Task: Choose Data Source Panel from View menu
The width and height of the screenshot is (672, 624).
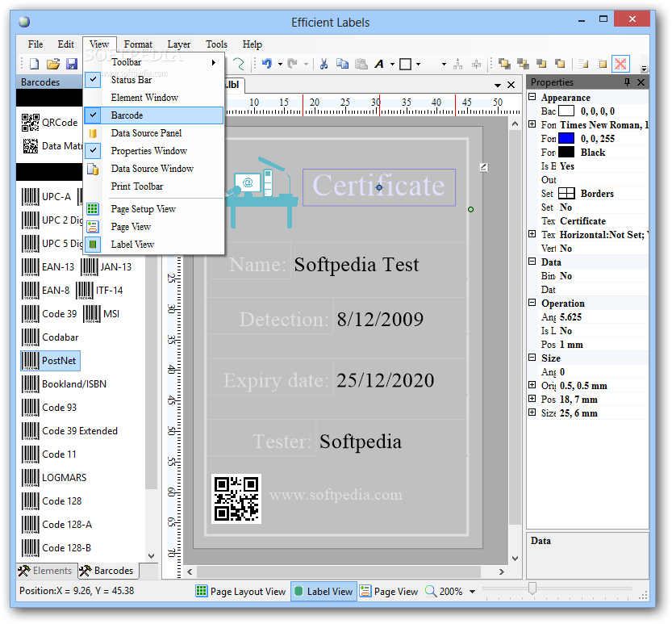Action: coord(153,133)
